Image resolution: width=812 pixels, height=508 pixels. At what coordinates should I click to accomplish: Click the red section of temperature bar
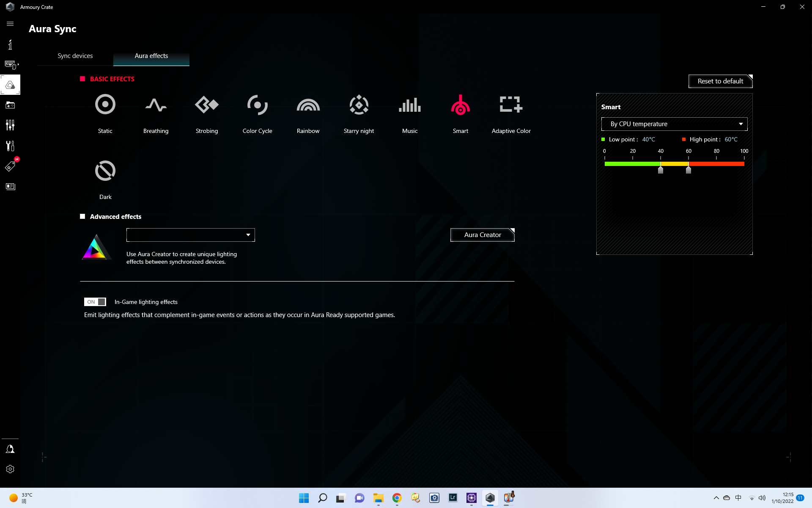click(716, 164)
